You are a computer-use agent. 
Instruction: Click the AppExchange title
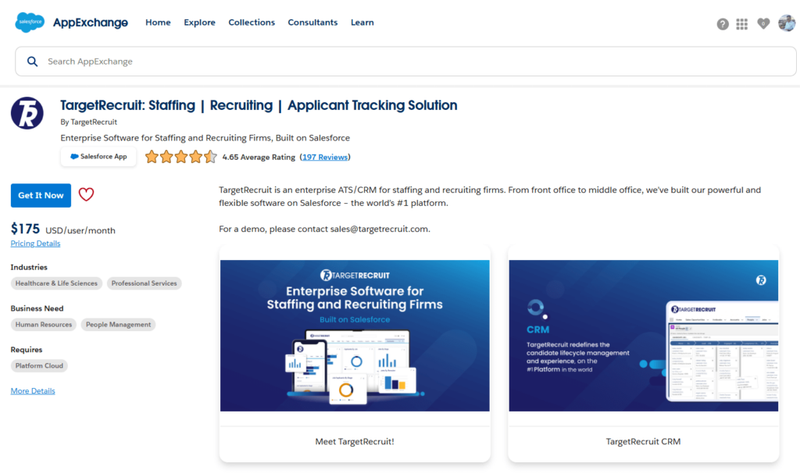(x=90, y=22)
